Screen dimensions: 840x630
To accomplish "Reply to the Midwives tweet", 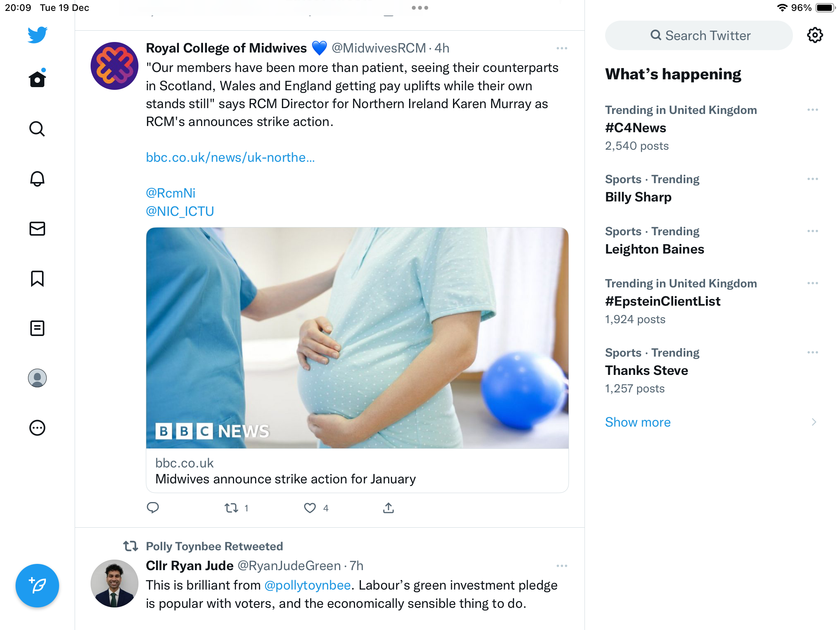I will coord(153,508).
